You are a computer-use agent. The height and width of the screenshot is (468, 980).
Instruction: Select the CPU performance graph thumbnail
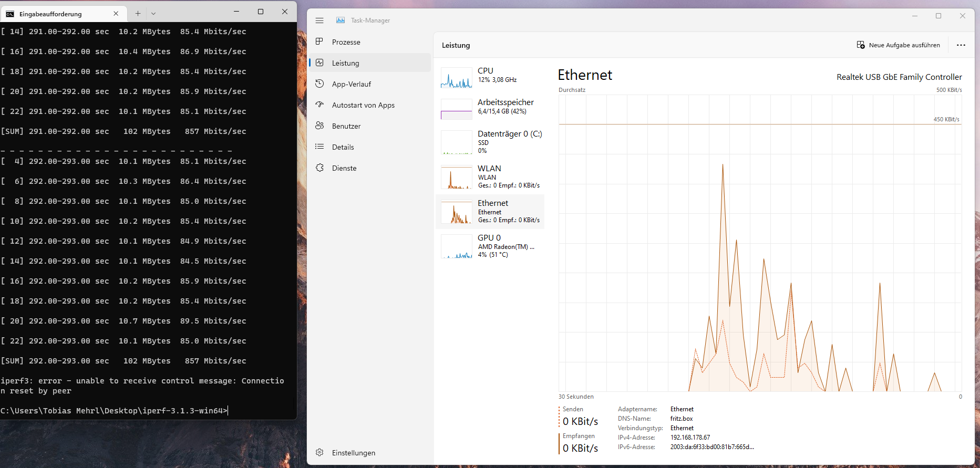tap(456, 78)
